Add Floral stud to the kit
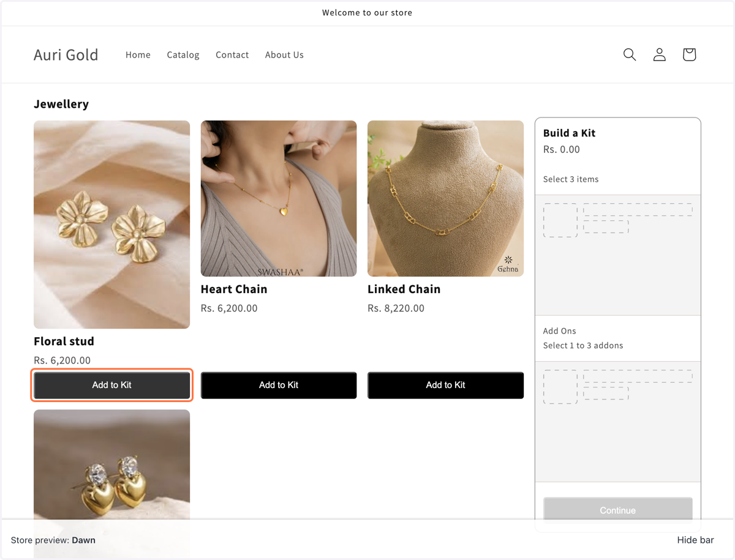This screenshot has width=735, height=560. point(112,385)
